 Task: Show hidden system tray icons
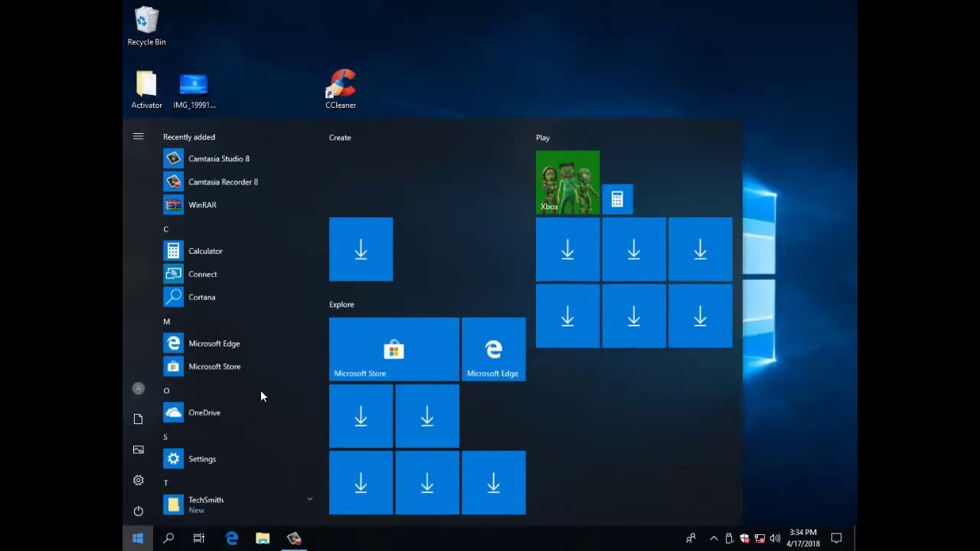pyautogui.click(x=714, y=539)
